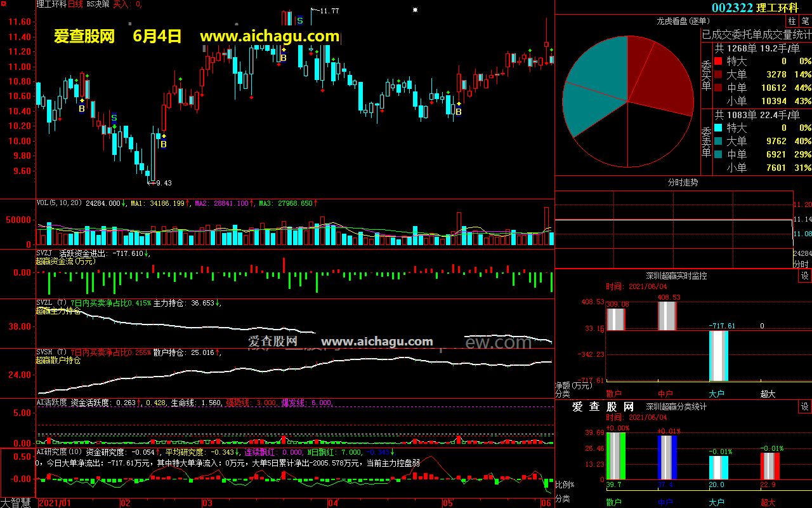Click the 9.43 low price label

point(164,183)
